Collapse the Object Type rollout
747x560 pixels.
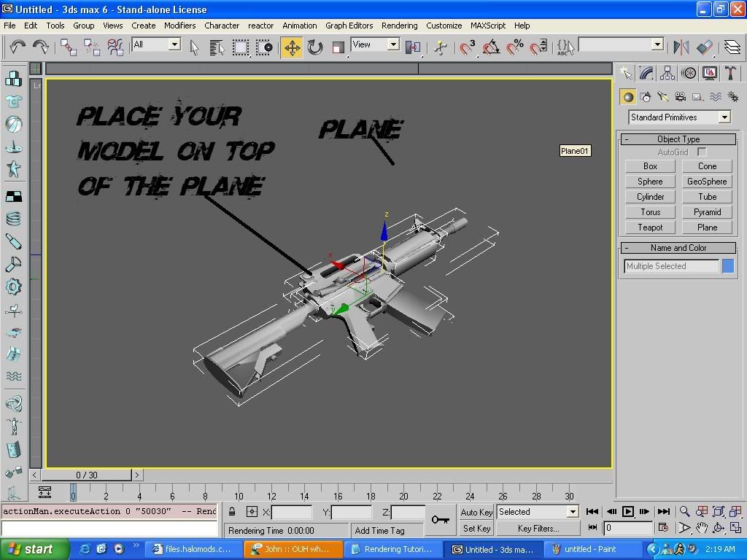[x=678, y=139]
